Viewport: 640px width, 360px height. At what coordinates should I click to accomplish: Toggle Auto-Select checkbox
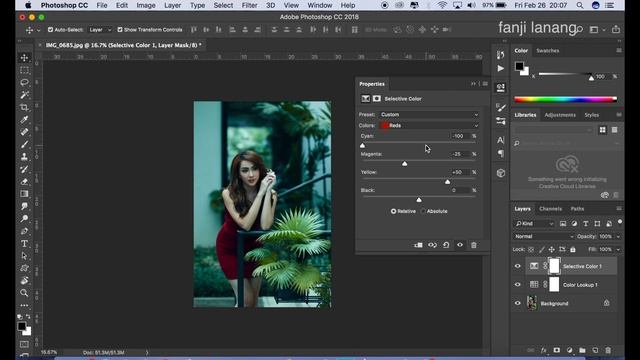click(50, 30)
